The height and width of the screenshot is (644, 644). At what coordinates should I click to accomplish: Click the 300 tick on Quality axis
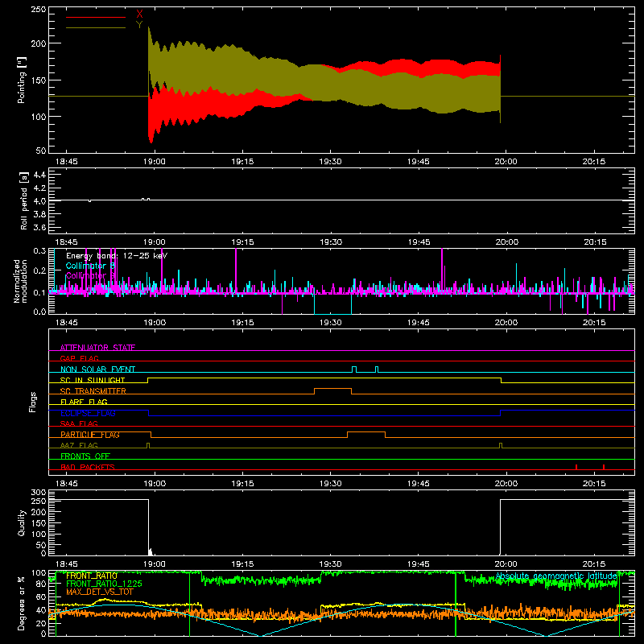[39, 493]
